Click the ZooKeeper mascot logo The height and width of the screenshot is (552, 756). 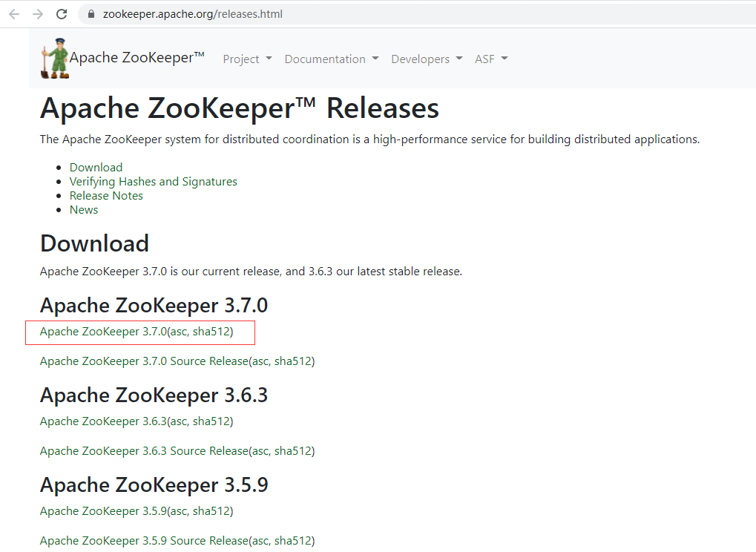pyautogui.click(x=55, y=59)
